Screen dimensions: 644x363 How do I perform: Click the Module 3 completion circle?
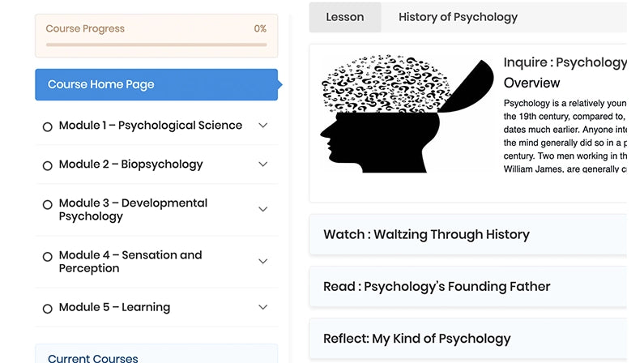pyautogui.click(x=47, y=205)
